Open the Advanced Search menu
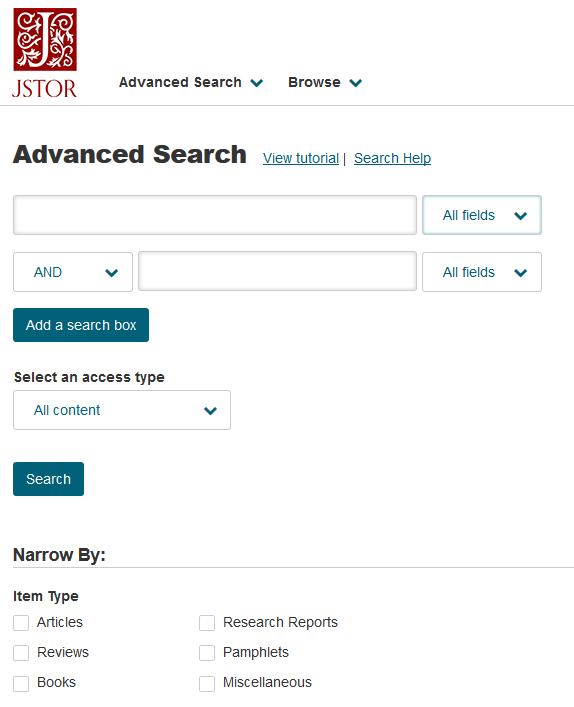Screen dimensions: 574x707 [191, 83]
